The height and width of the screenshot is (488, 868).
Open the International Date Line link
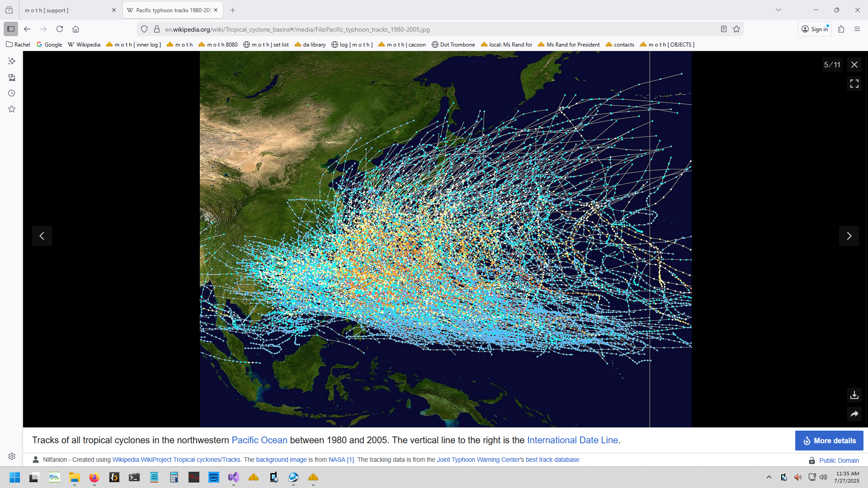[x=572, y=440]
